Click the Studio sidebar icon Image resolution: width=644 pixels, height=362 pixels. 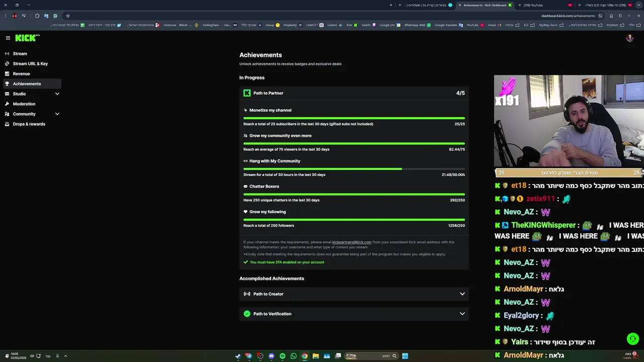coord(7,94)
